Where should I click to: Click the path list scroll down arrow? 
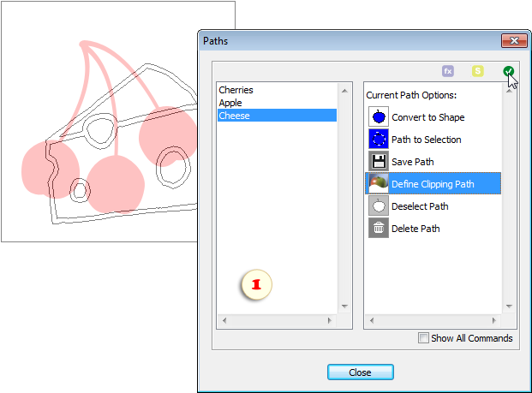pos(344,307)
